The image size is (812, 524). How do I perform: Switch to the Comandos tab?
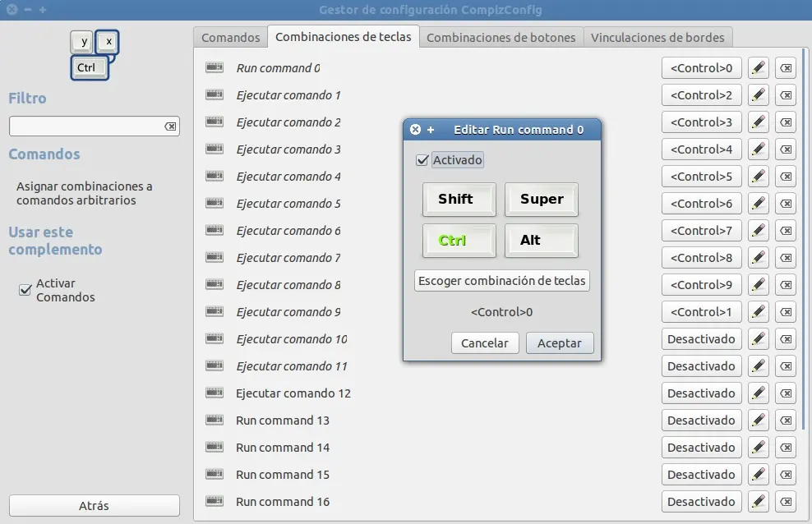coord(230,37)
